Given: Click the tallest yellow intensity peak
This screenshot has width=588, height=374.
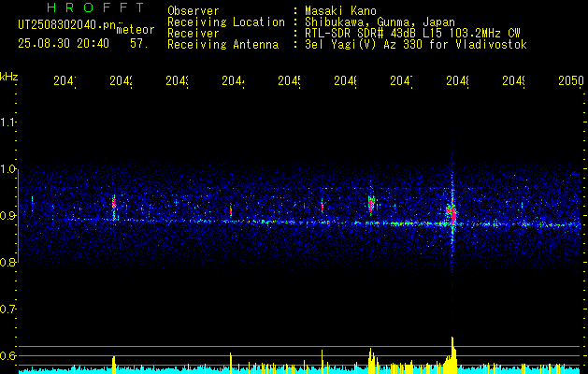Looking at the screenshot, I should (x=452, y=354).
